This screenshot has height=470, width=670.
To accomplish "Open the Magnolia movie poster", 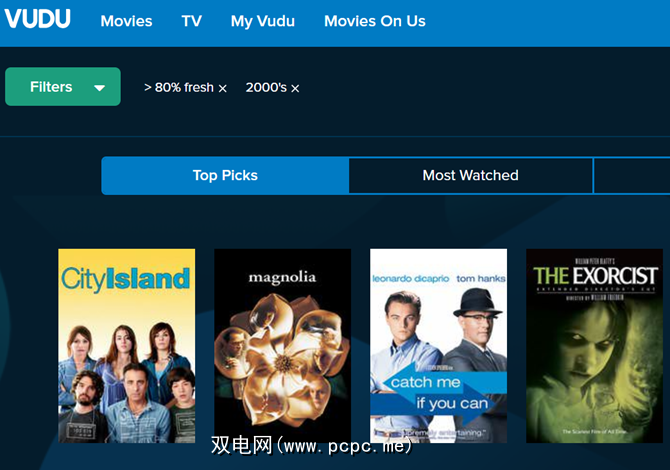I will click(x=282, y=346).
